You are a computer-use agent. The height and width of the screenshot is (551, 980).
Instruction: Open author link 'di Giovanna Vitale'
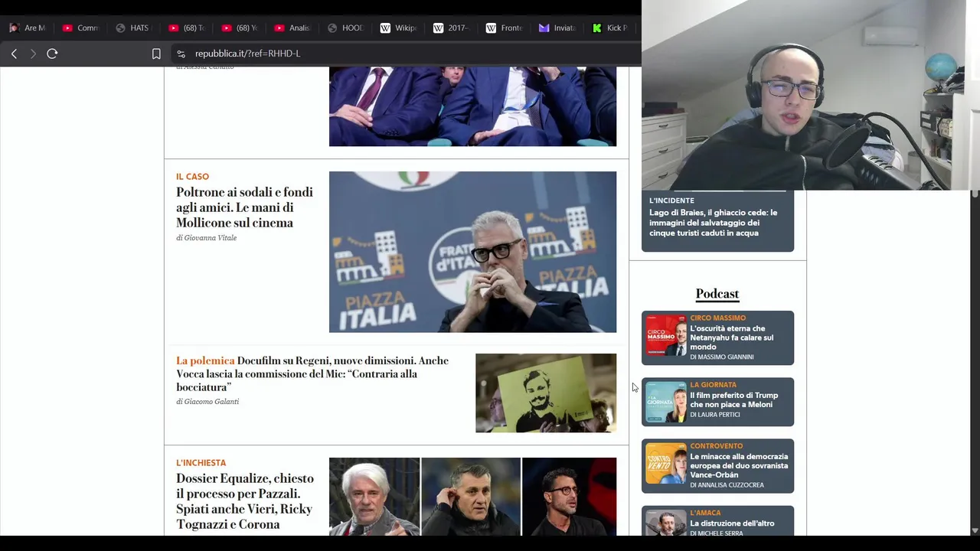tap(206, 238)
